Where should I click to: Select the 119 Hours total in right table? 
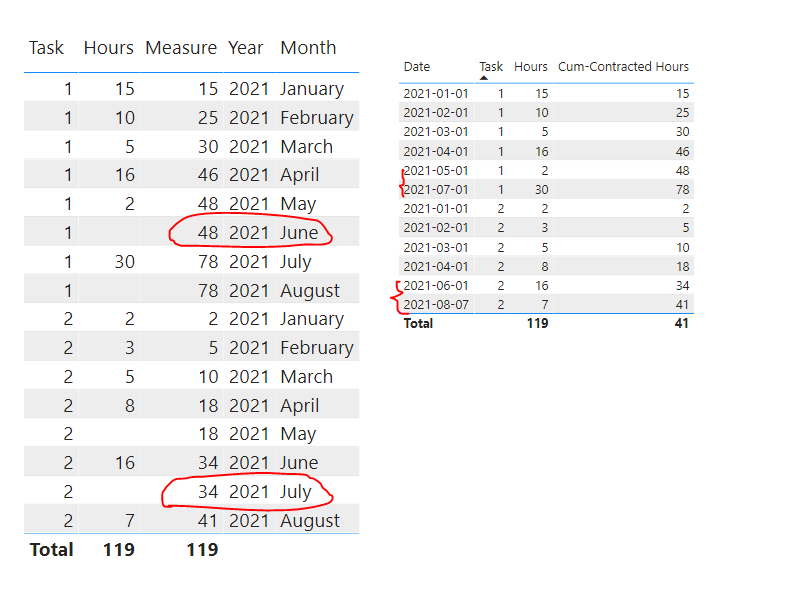pos(538,324)
